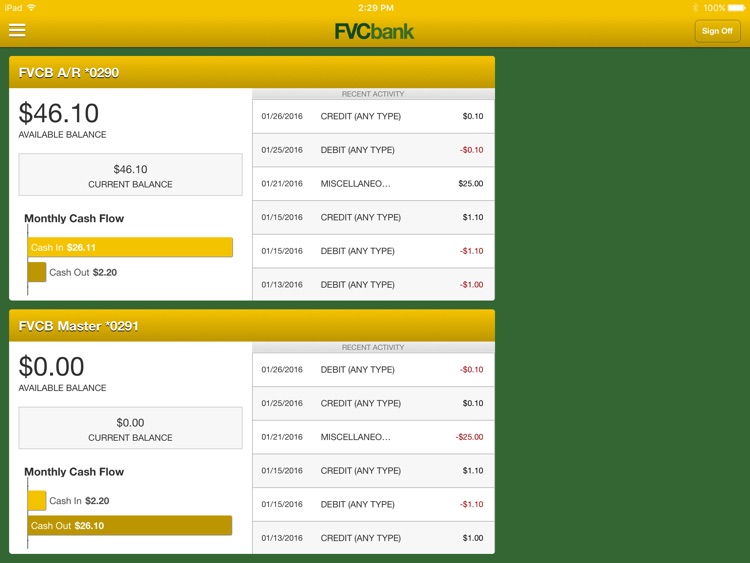750x563 pixels.
Task: Open A/R 01/15/2016 credit $1.10 transaction
Action: (x=373, y=218)
